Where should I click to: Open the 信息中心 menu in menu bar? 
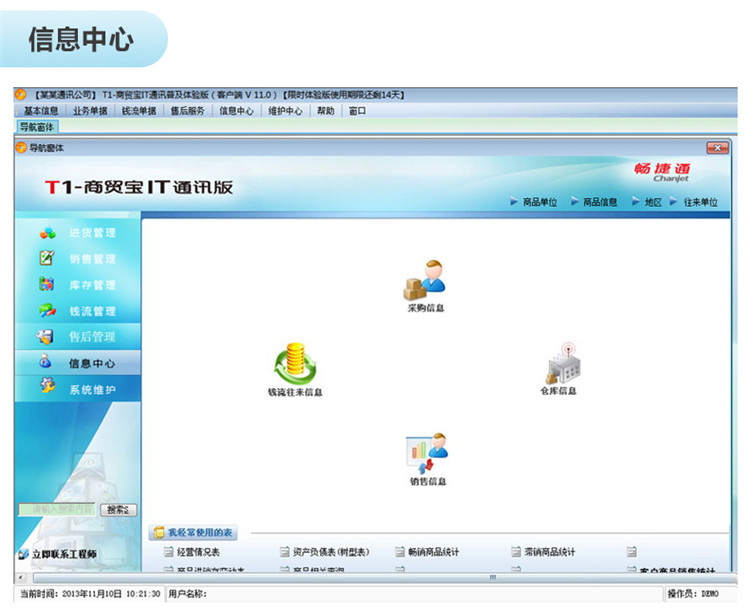pos(236,111)
